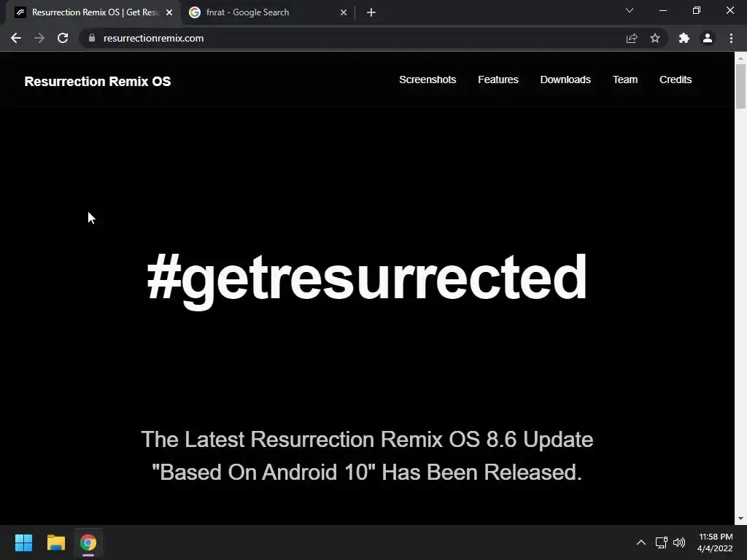The image size is (747, 560).
Task: Go back to the previous page
Action: pos(16,38)
